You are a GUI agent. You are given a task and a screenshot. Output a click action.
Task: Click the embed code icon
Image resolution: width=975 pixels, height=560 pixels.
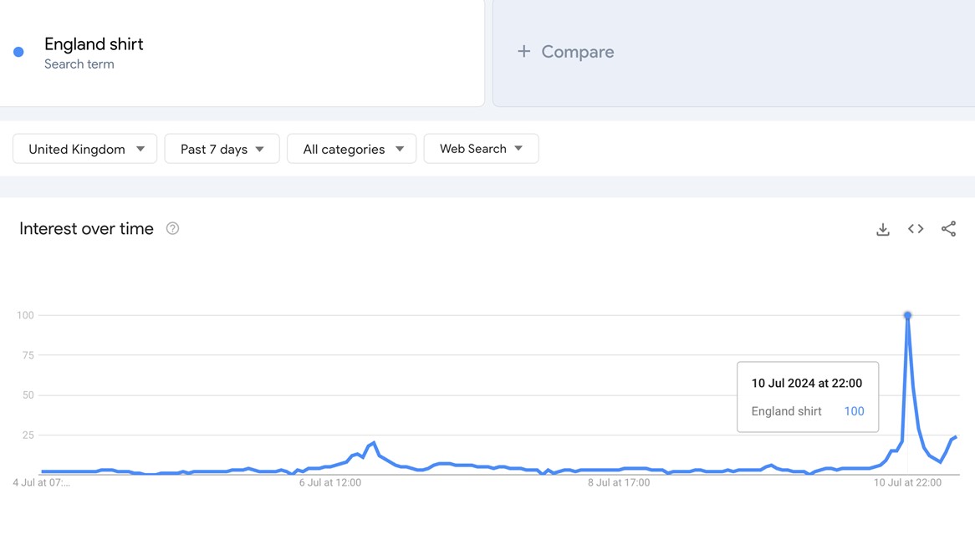click(x=916, y=229)
